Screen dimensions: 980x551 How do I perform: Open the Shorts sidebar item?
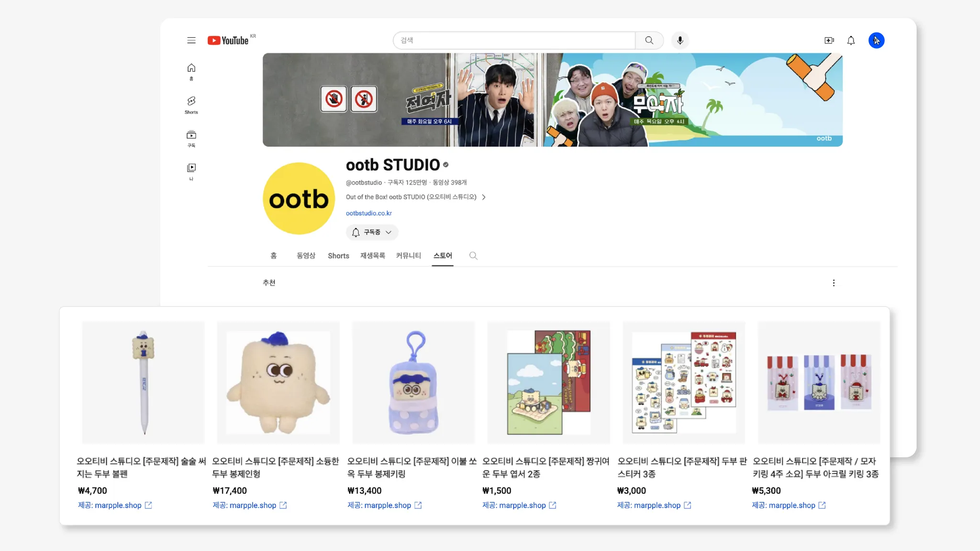(x=191, y=105)
